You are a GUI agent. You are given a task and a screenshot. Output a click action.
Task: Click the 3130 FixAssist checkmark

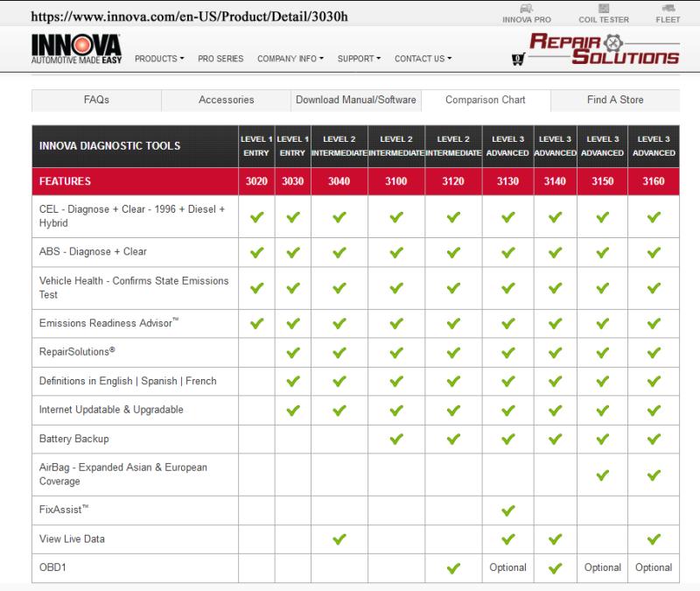pyautogui.click(x=508, y=510)
